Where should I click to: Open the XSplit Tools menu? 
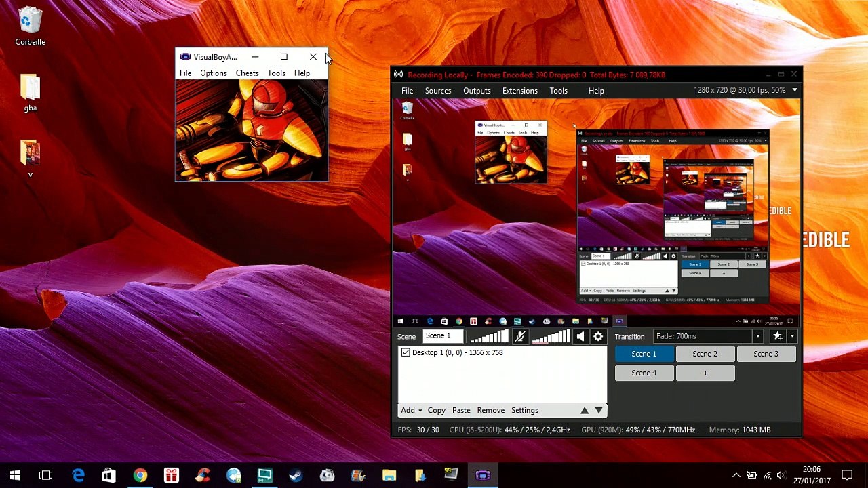[x=559, y=91]
